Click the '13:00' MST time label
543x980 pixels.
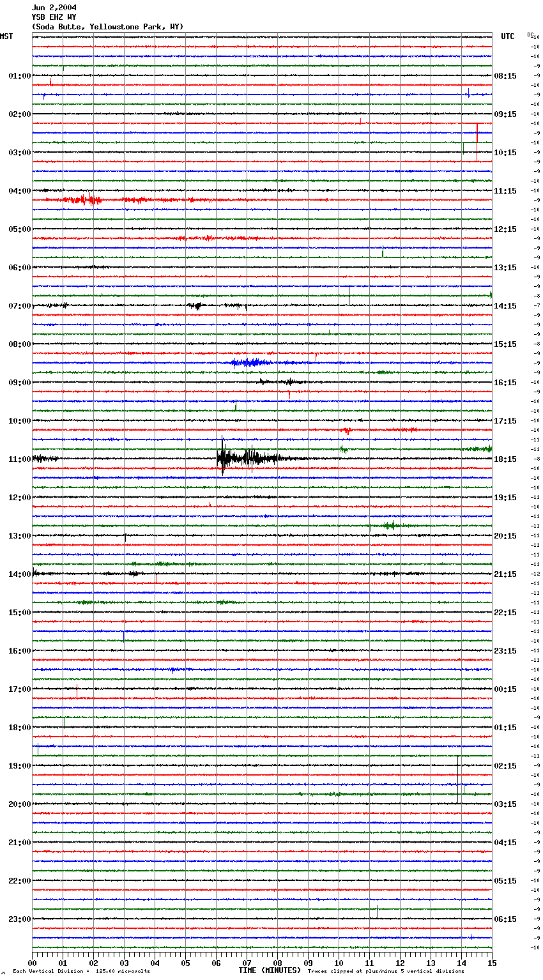20,536
